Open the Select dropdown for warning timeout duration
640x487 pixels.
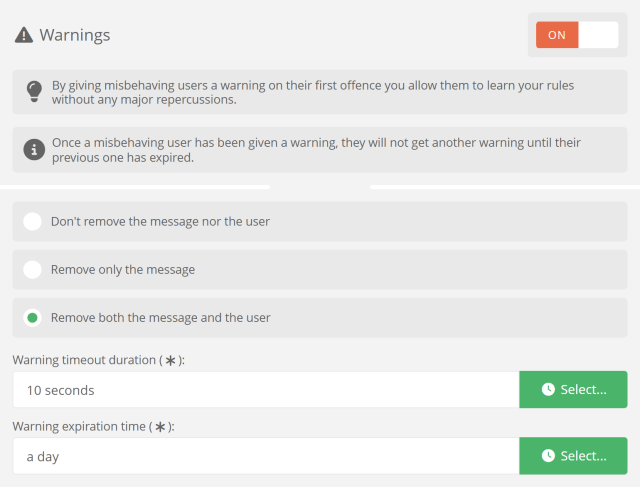click(x=573, y=389)
